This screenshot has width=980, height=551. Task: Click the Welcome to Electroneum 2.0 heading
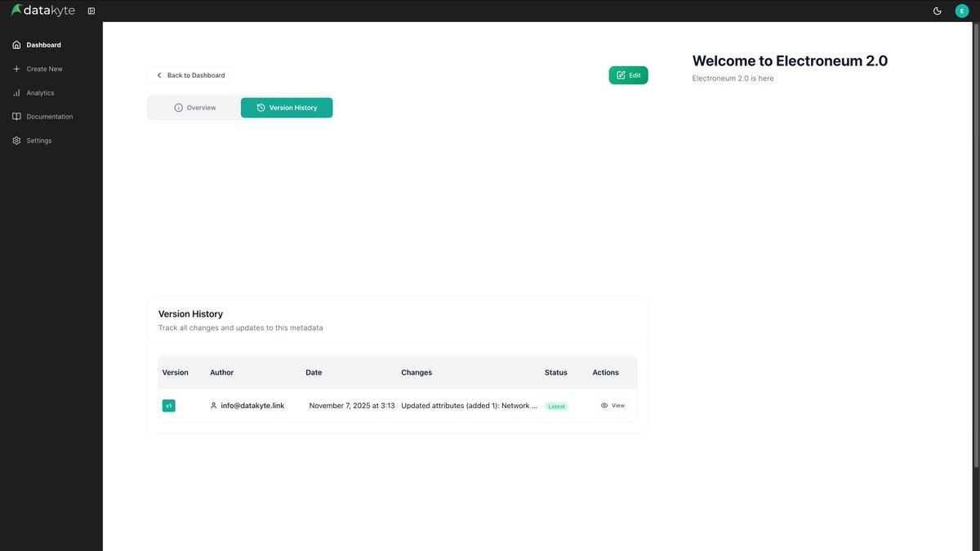coord(790,60)
